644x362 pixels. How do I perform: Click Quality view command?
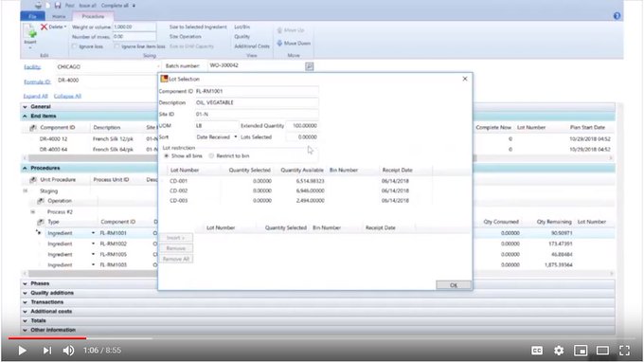click(241, 37)
